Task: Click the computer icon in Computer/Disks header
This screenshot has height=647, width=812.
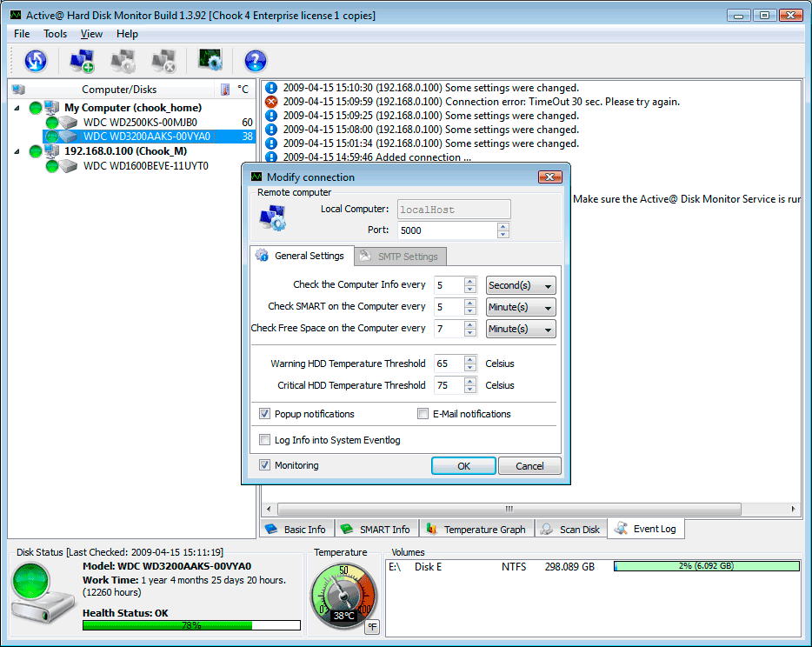Action: [18, 90]
